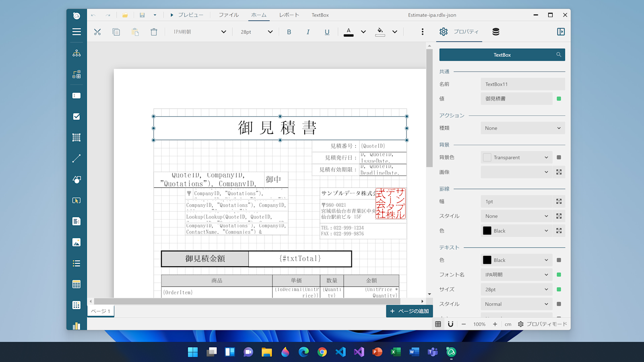
Task: Select the TextBox tool in sidebar
Action: click(76, 96)
